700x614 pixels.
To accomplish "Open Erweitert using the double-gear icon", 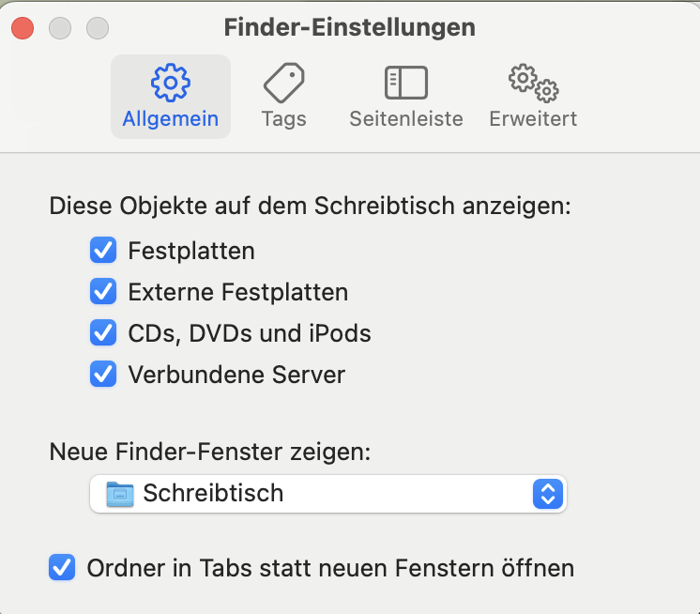I will pos(533,83).
